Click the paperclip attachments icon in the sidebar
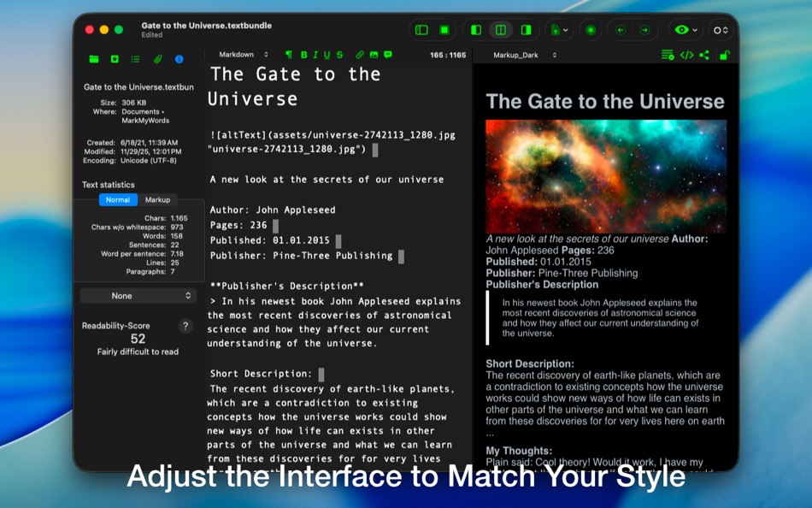This screenshot has width=812, height=508. tap(158, 59)
